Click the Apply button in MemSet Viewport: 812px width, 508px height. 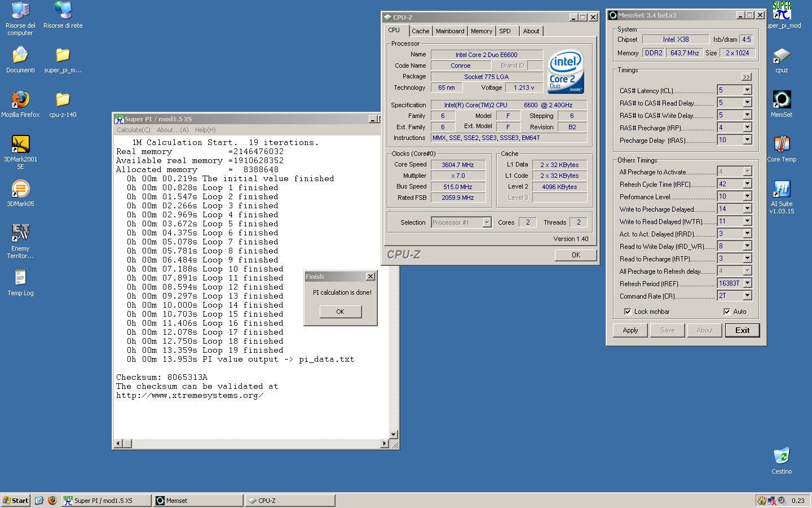630,330
